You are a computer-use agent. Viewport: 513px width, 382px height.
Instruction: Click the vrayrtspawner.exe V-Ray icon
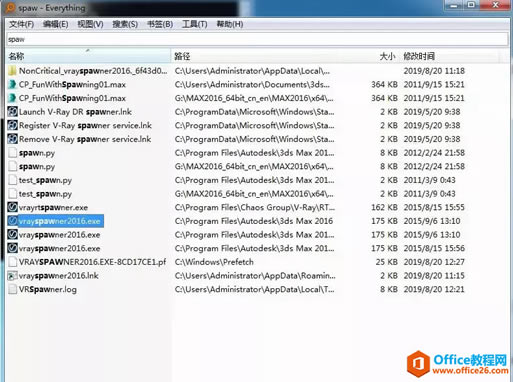pyautogui.click(x=12, y=207)
